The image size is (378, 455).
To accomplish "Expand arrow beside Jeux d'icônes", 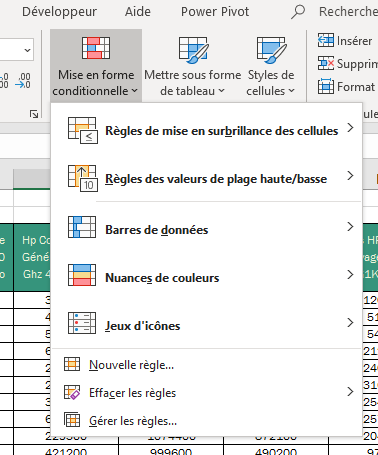I will click(350, 323).
